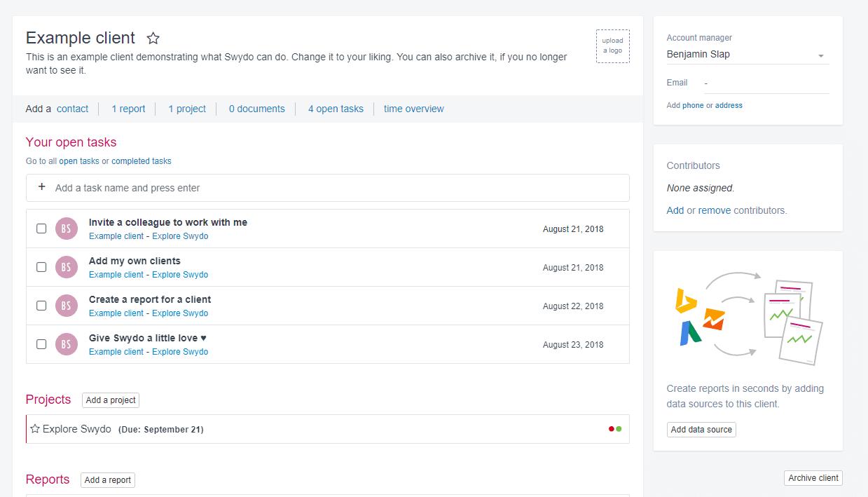Screen dimensions: 868x497
Task: Click the green status dot on Explore Swydo
Action: click(619, 429)
